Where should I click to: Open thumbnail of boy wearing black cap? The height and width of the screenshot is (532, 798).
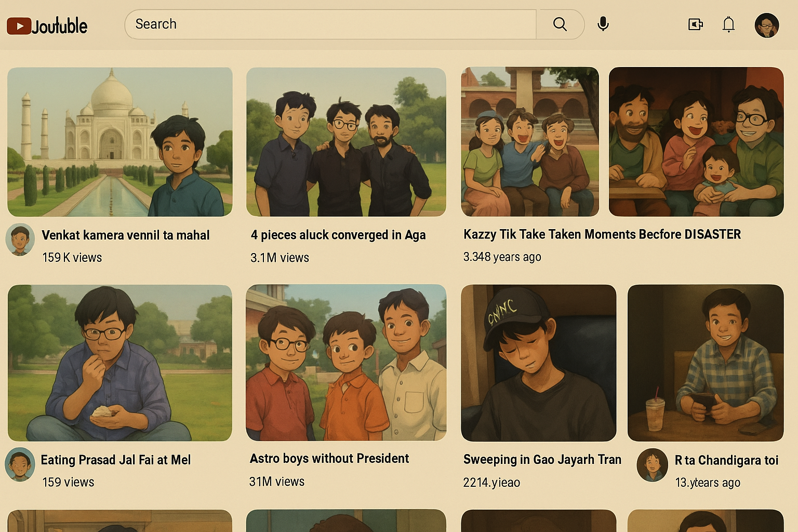click(x=538, y=363)
